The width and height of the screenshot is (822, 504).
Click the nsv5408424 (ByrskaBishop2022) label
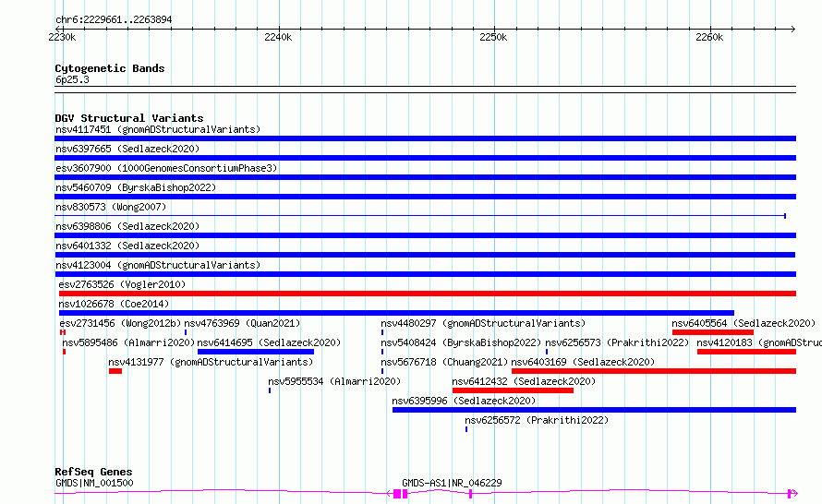[461, 342]
